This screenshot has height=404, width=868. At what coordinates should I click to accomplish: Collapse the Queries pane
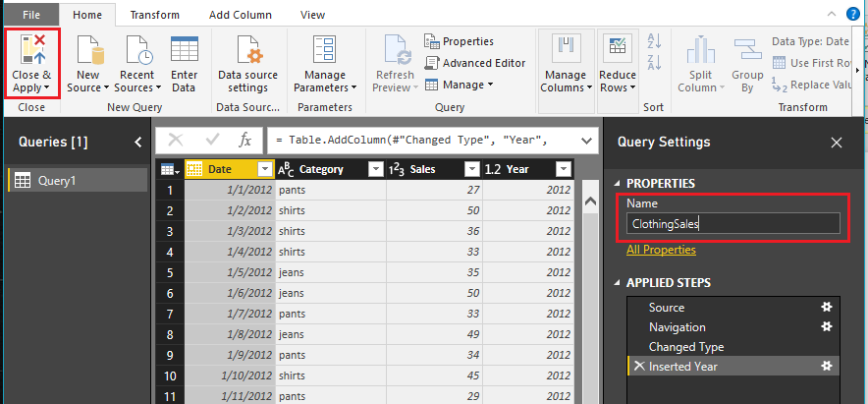click(x=137, y=143)
